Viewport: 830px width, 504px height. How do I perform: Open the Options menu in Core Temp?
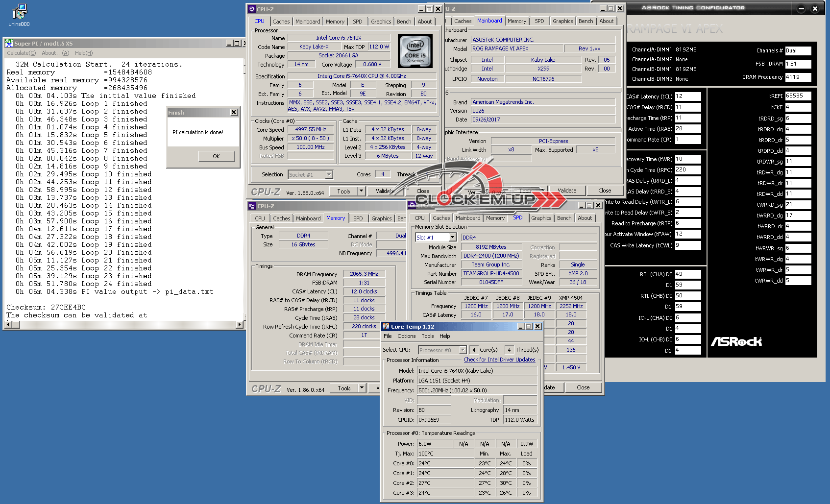[x=406, y=336]
